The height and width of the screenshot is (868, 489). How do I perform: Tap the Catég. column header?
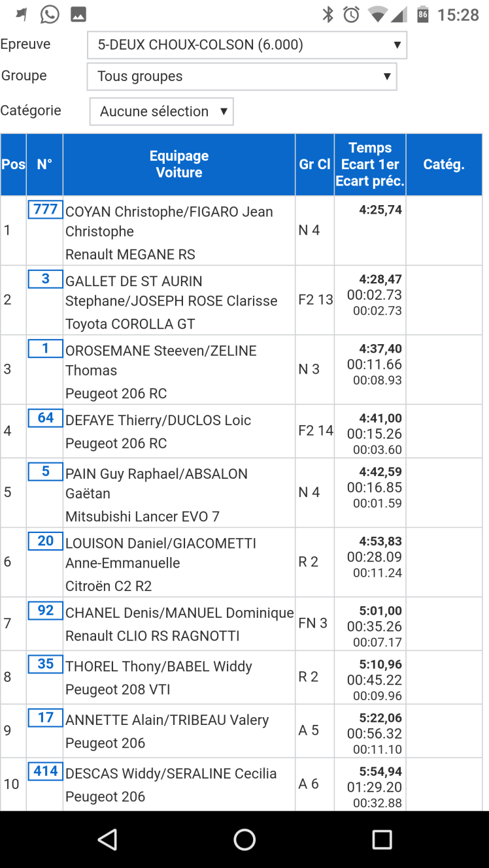(444, 165)
